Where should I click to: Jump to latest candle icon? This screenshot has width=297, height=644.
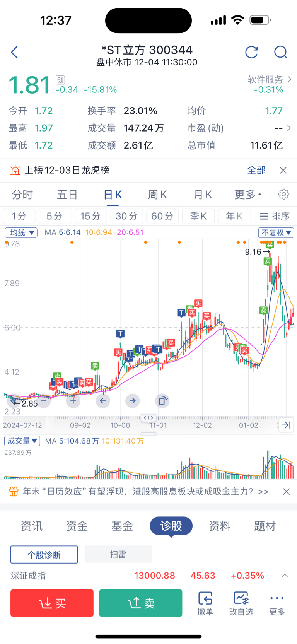click(286, 425)
